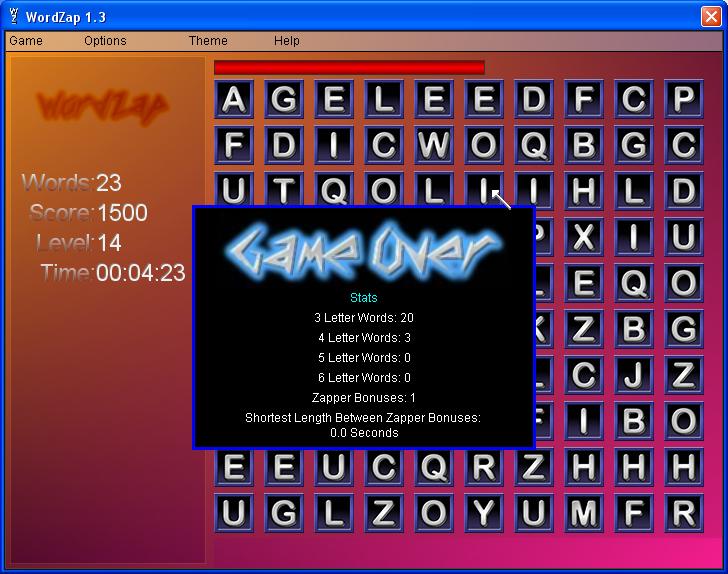Pick the T letter tile
Image resolution: width=728 pixels, height=574 pixels.
(x=284, y=191)
